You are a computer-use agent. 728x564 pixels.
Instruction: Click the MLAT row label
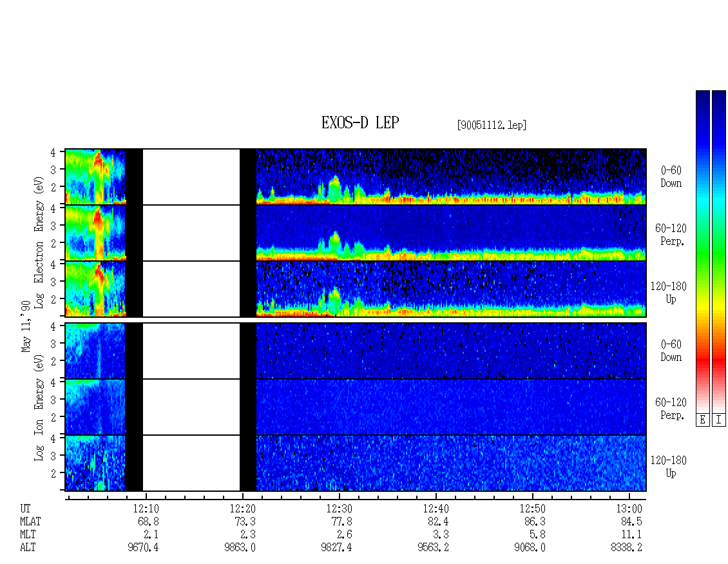pyautogui.click(x=31, y=521)
